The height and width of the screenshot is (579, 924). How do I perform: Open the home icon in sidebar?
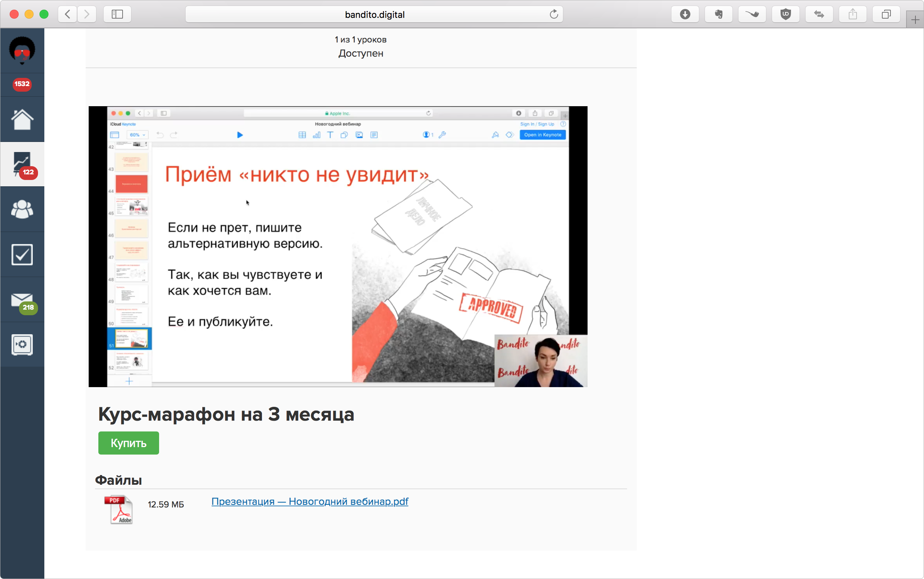[x=22, y=120]
